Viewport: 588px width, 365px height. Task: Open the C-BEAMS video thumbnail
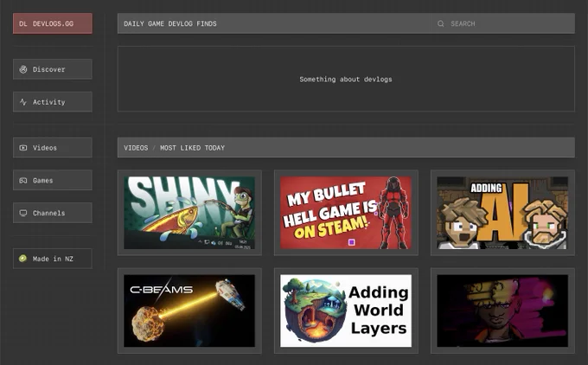(x=189, y=311)
